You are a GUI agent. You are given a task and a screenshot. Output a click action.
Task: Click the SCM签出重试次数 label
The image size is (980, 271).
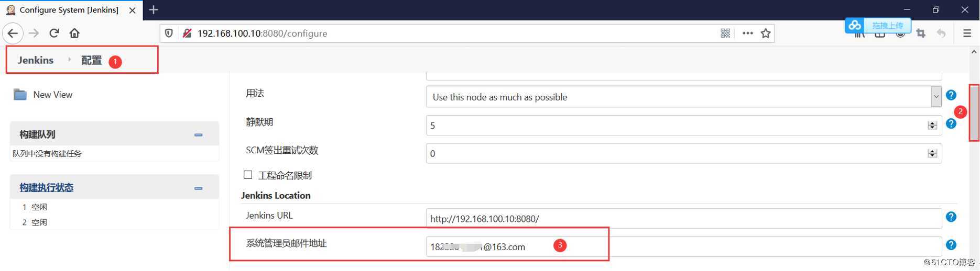282,150
